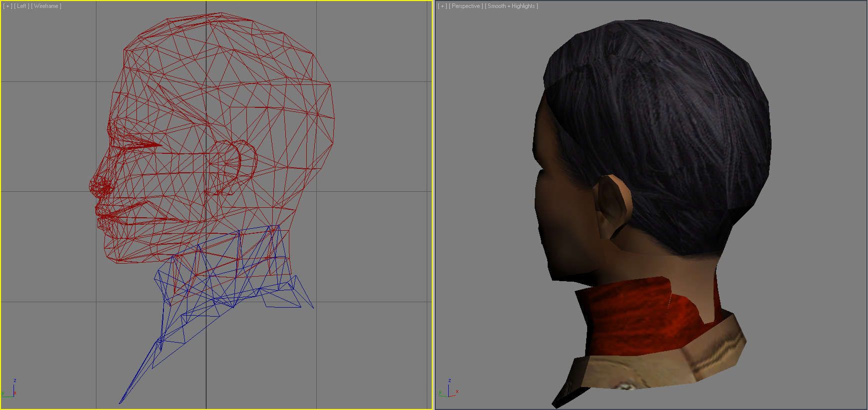Open the [Smooth + Highlights] shading menu
Viewport: 868px width, 410px height.
pos(511,6)
